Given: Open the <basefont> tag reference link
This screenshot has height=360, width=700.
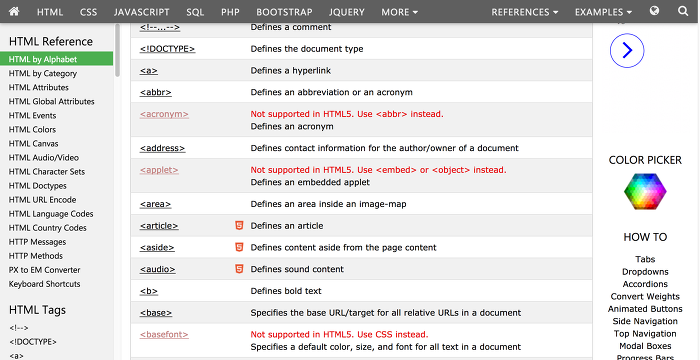Looking at the screenshot, I should click(164, 334).
